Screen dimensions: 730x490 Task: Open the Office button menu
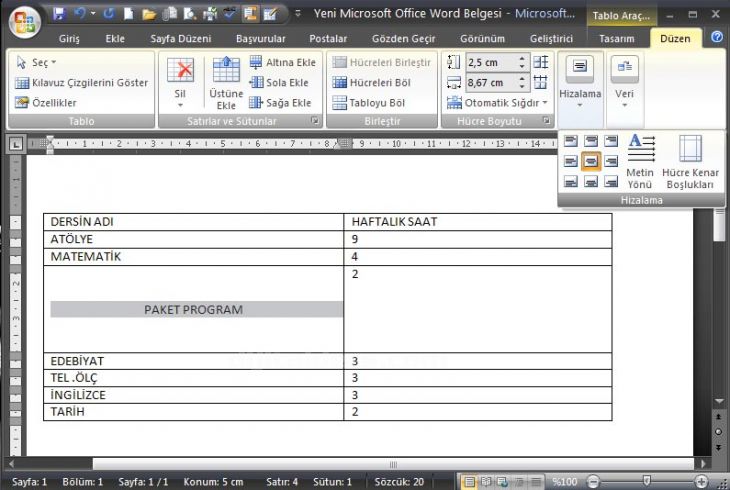click(x=24, y=21)
